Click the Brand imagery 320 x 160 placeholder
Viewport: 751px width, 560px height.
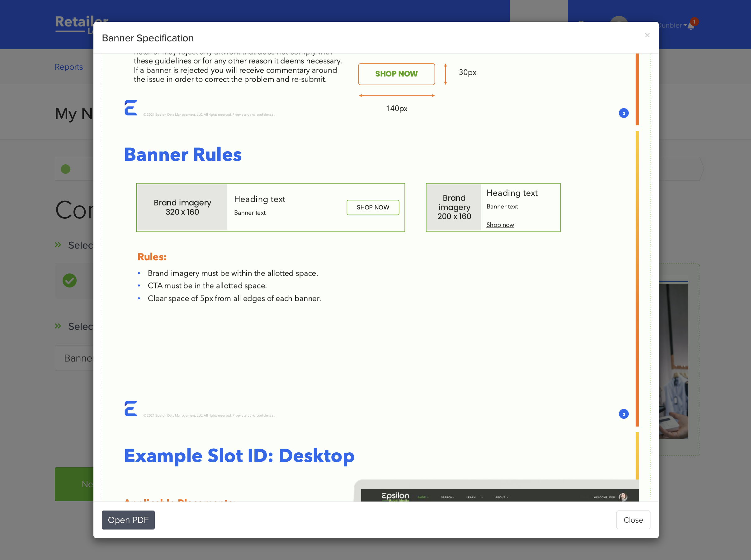point(182,208)
